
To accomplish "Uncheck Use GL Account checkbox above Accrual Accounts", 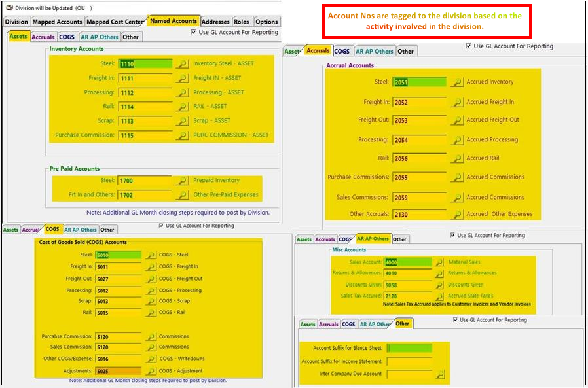I will pos(468,46).
